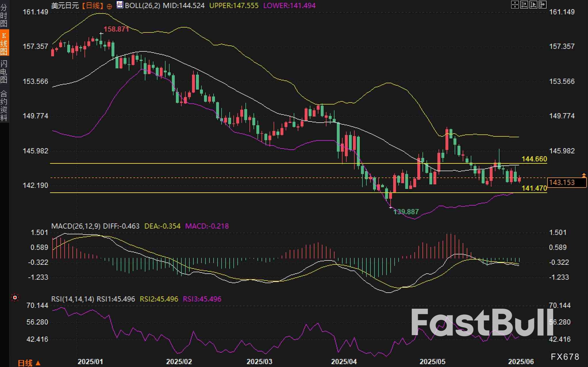Click the second chart layout icon top right

point(524,5)
